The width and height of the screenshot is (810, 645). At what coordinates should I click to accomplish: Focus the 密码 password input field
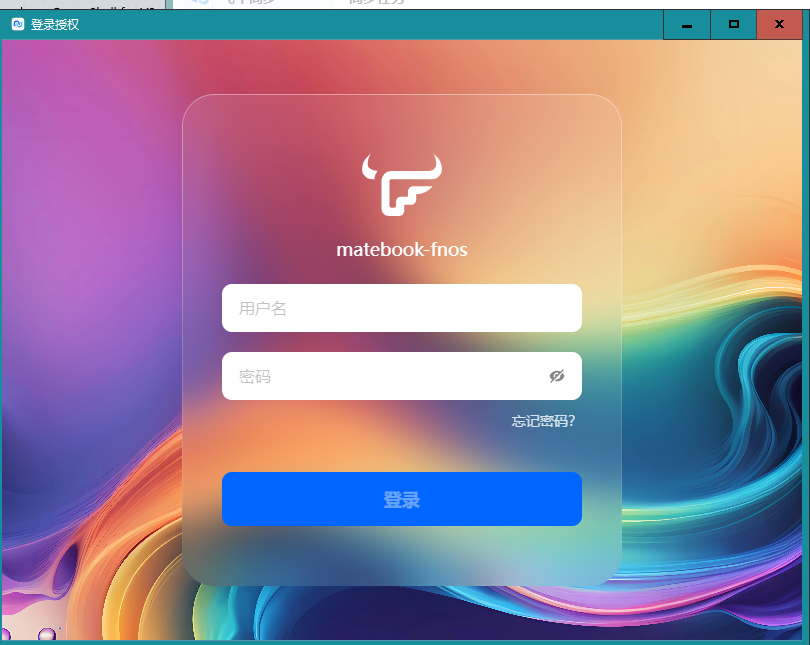pos(401,376)
